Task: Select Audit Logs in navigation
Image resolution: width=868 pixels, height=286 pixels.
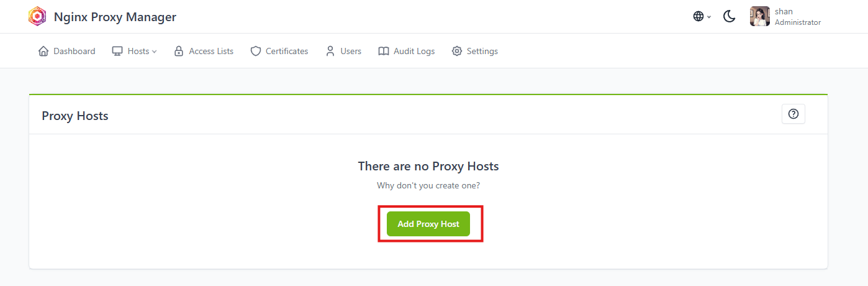Action: pos(407,51)
